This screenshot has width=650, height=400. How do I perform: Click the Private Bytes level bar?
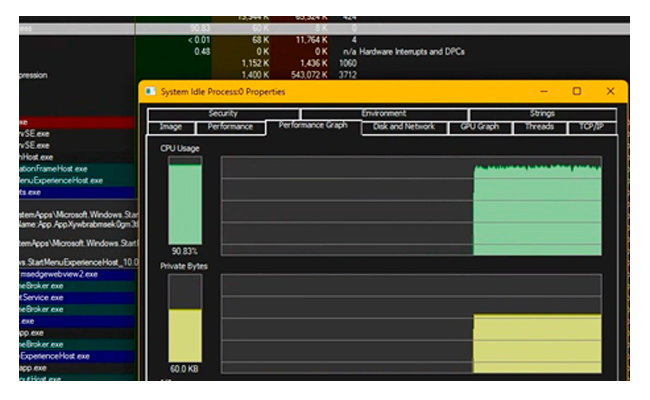click(x=185, y=318)
